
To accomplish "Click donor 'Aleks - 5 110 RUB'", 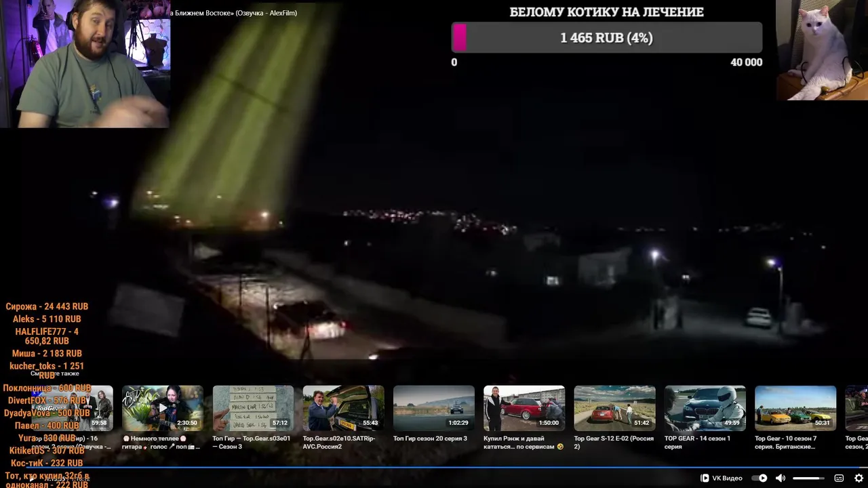I will tap(47, 319).
